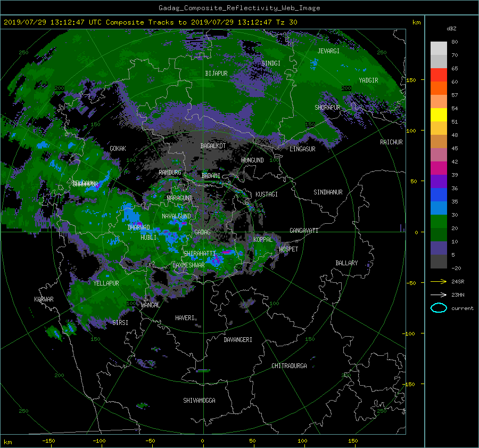Click the 42 dBZ pink legend swatch

point(439,154)
